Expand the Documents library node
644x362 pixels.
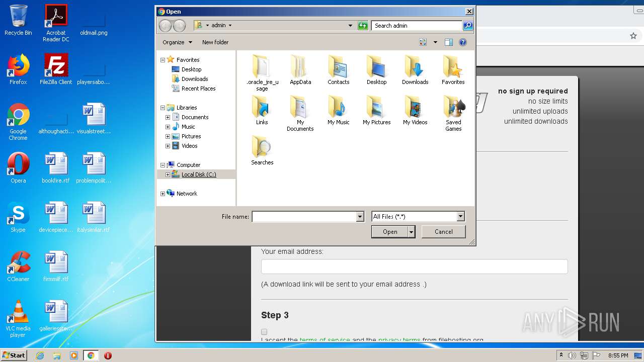168,117
